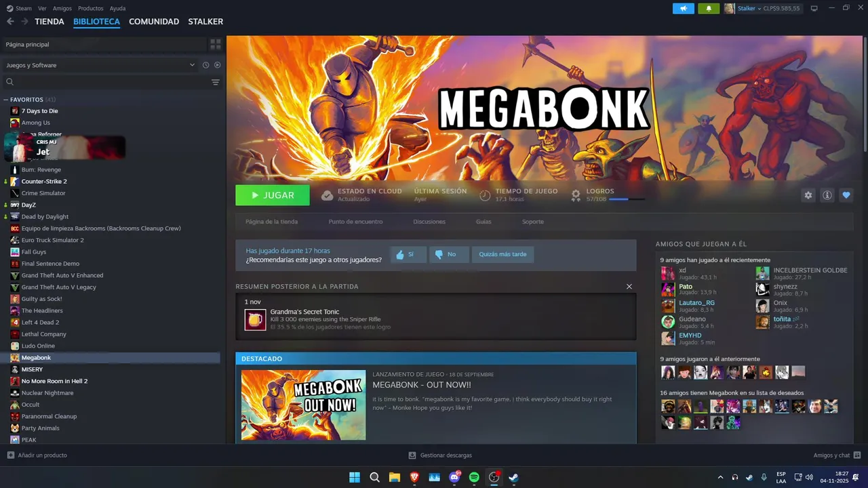
Task: Open Windows Start menu
Action: coord(355,477)
